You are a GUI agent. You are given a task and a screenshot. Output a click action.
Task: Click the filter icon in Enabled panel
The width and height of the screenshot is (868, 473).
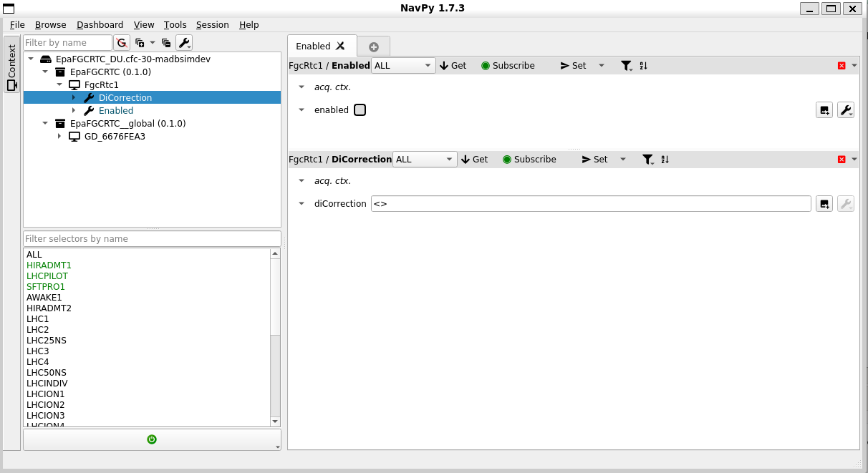[x=626, y=66]
